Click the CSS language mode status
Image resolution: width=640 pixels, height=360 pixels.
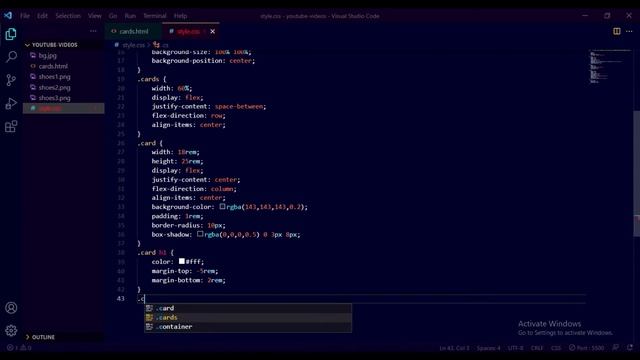pos(556,348)
